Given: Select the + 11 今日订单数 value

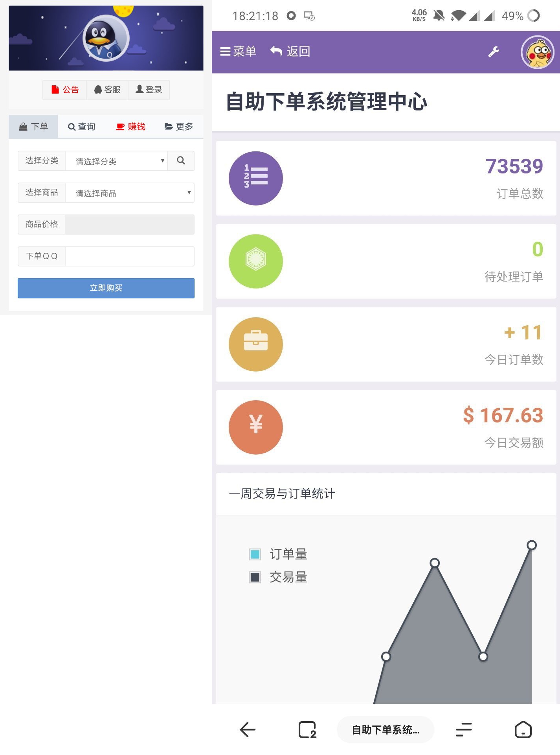Looking at the screenshot, I should click(x=523, y=332).
